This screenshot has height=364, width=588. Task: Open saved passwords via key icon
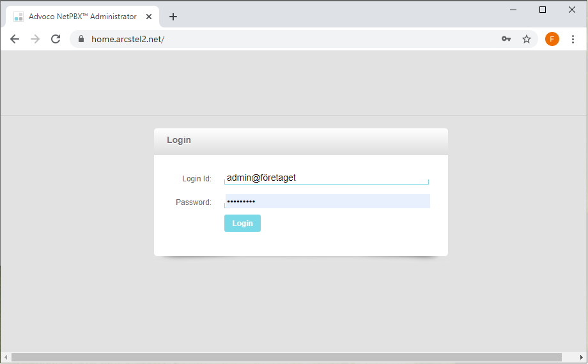tap(506, 38)
